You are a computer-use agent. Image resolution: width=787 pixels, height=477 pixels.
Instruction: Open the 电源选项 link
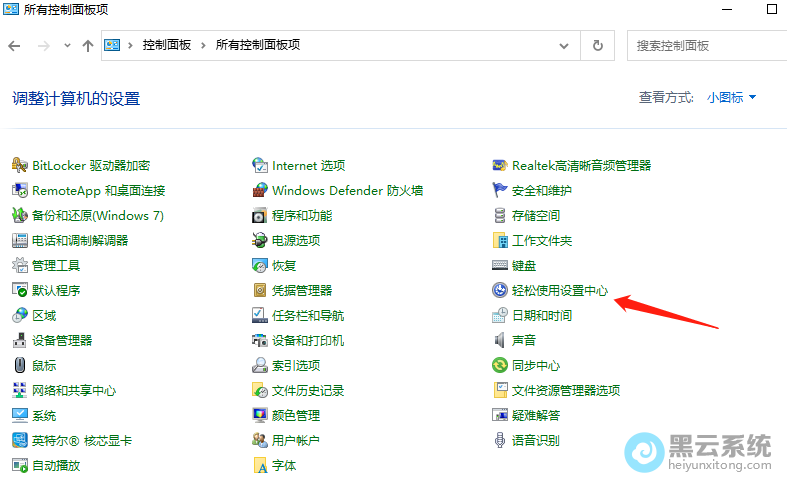(296, 241)
